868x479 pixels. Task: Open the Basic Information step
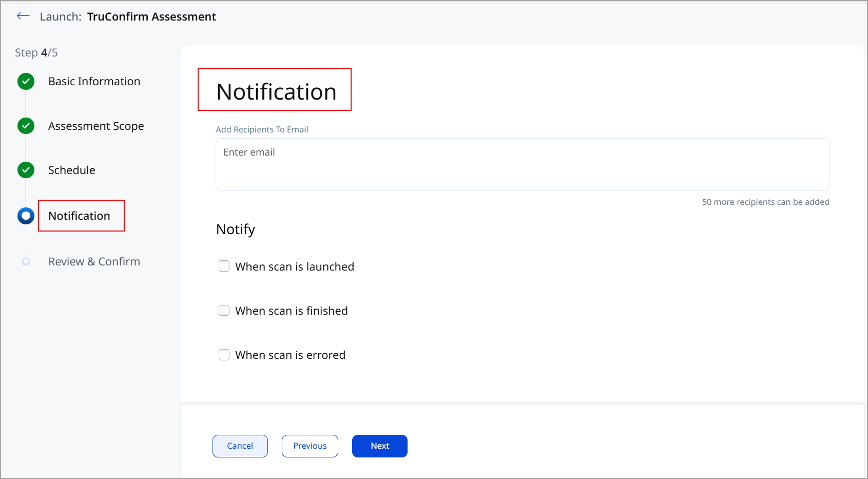click(x=94, y=81)
